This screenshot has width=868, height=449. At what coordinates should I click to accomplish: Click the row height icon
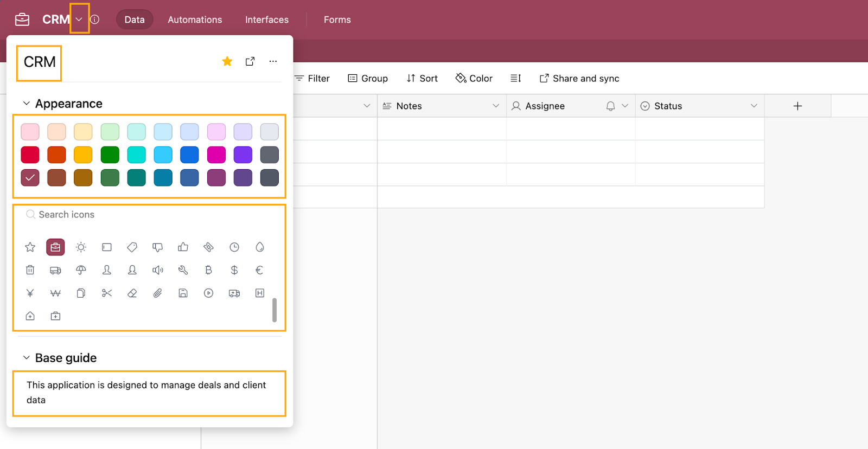pyautogui.click(x=515, y=79)
